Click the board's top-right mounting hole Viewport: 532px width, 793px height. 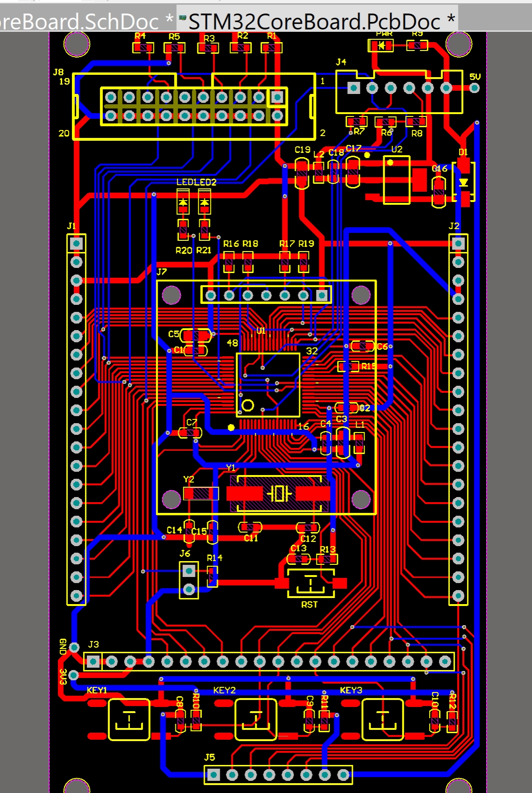[x=459, y=43]
